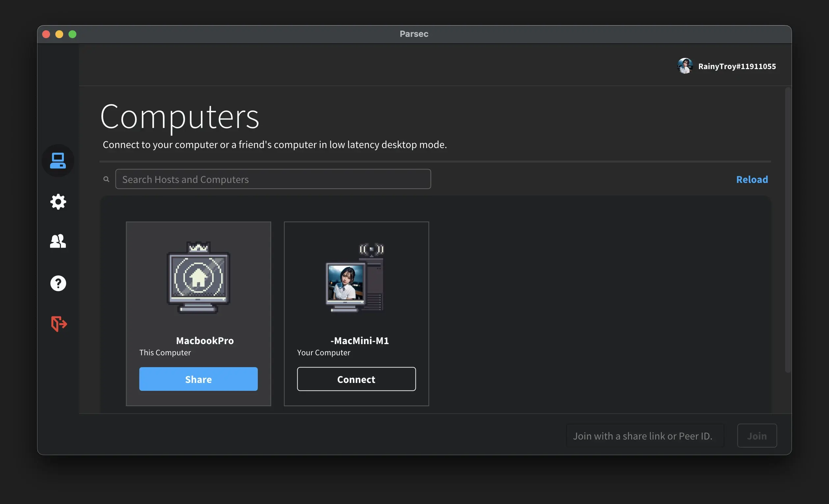Click the 'Your Computer' label
Viewport: 829px width, 504px height.
324,352
